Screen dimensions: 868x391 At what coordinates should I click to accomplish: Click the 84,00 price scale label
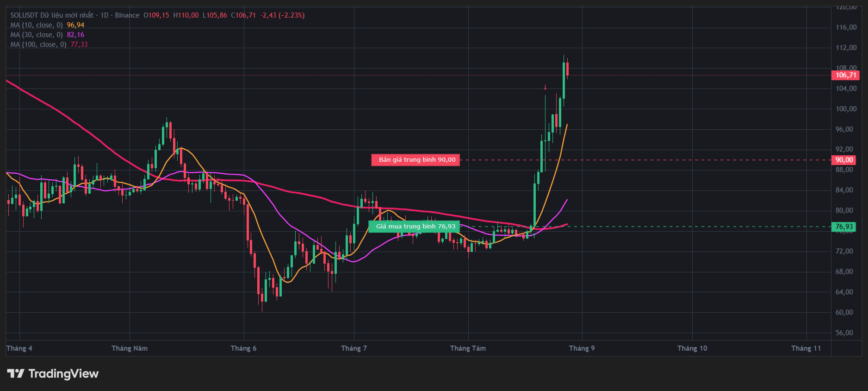844,190
